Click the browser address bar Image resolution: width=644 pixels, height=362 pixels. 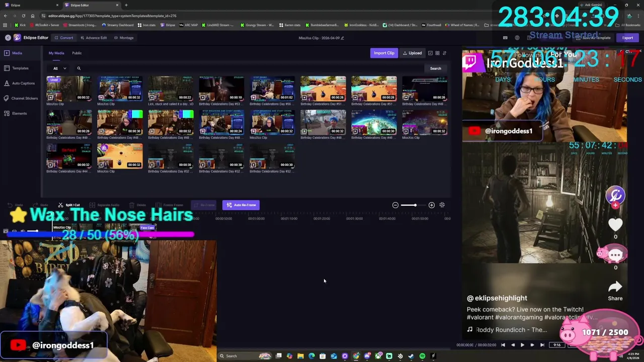coord(267,16)
